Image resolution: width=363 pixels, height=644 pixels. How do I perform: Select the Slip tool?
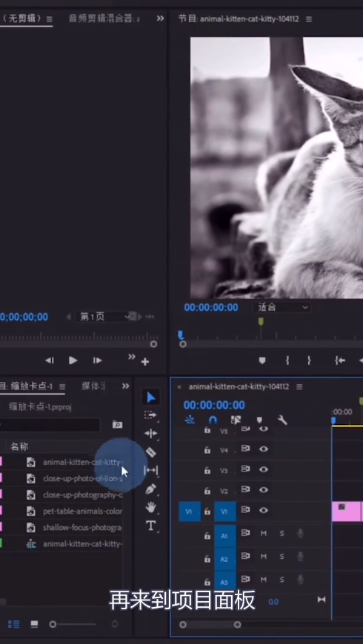pos(151,470)
